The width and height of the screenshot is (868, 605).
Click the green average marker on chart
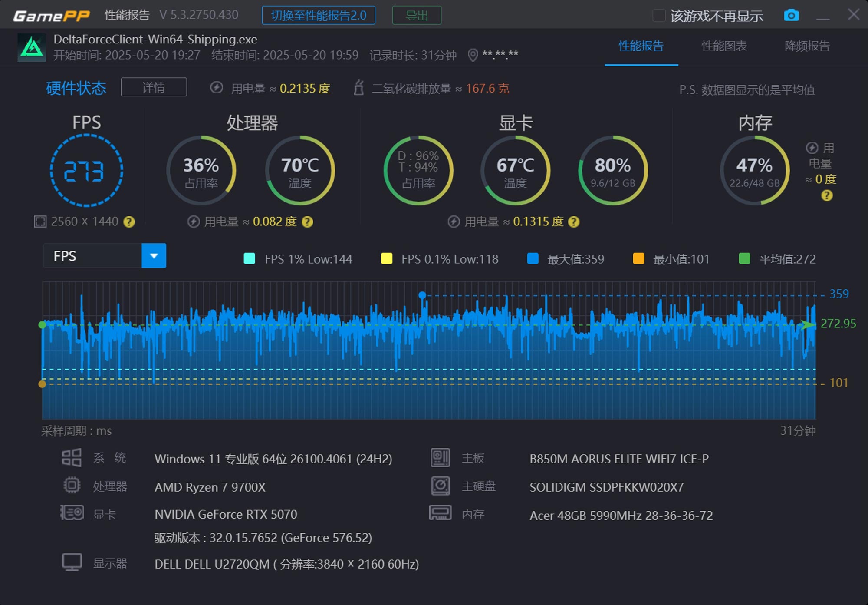(x=42, y=325)
